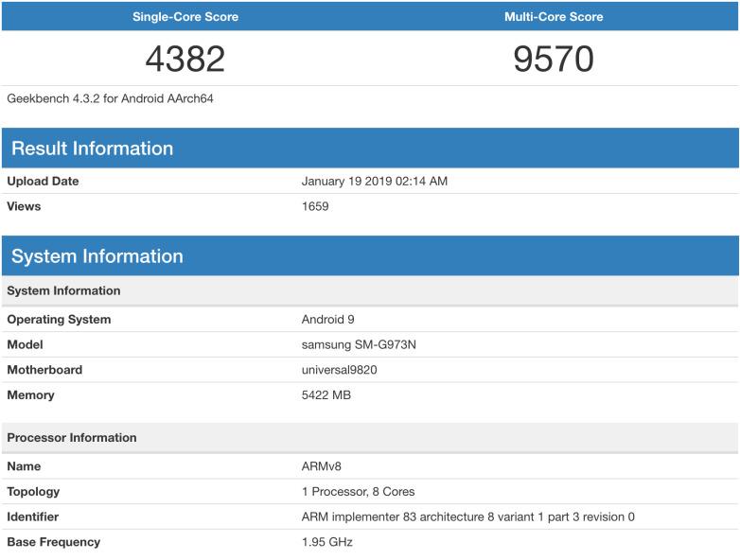Click the samsung SM-G973N model name

pos(359,344)
